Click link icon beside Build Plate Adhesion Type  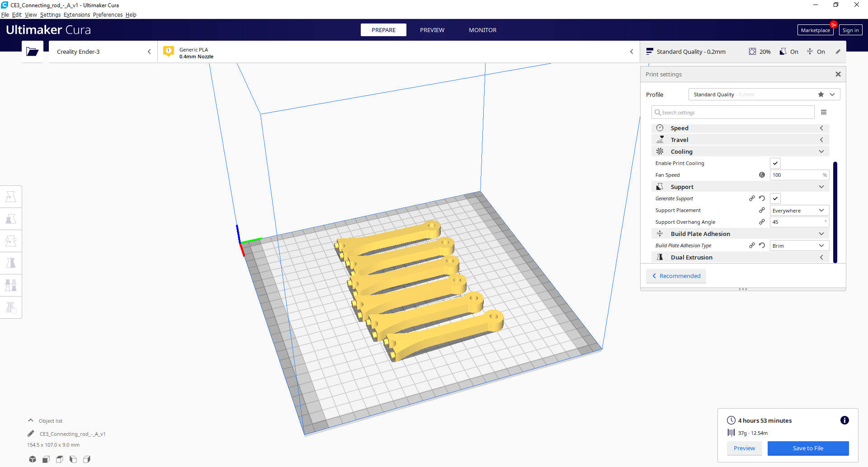(752, 245)
